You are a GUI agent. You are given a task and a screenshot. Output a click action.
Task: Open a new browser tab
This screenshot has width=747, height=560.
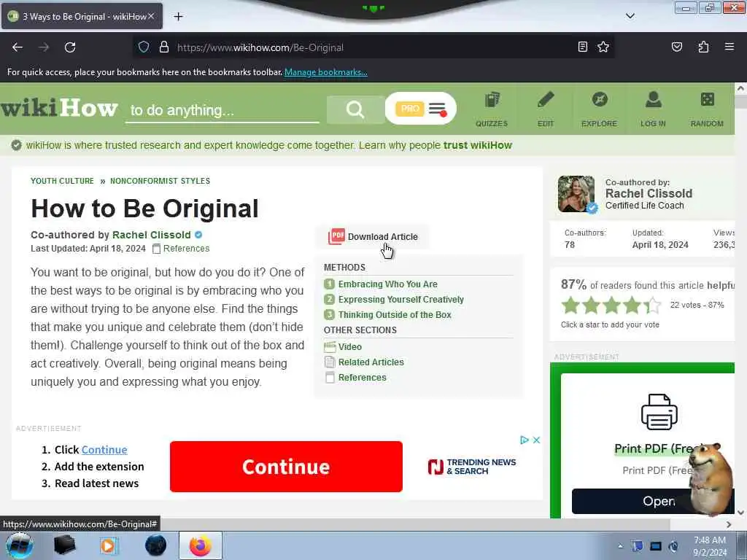(178, 17)
